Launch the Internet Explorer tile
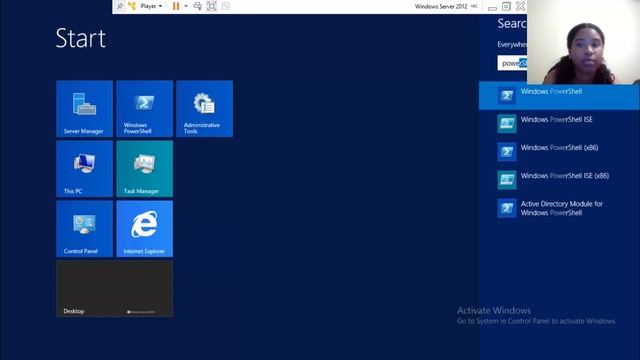This screenshot has width=640, height=360. pyautogui.click(x=144, y=229)
